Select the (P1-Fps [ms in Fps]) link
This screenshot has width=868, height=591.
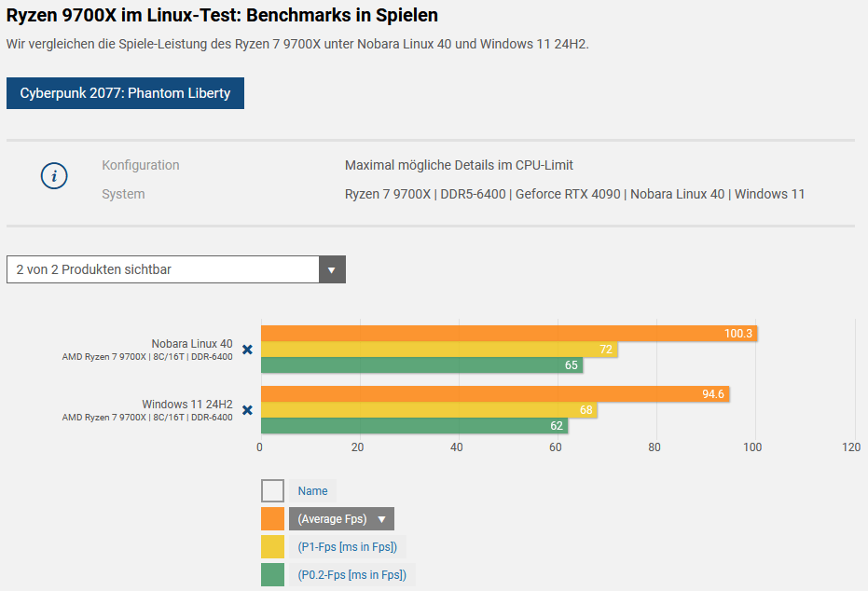(347, 547)
